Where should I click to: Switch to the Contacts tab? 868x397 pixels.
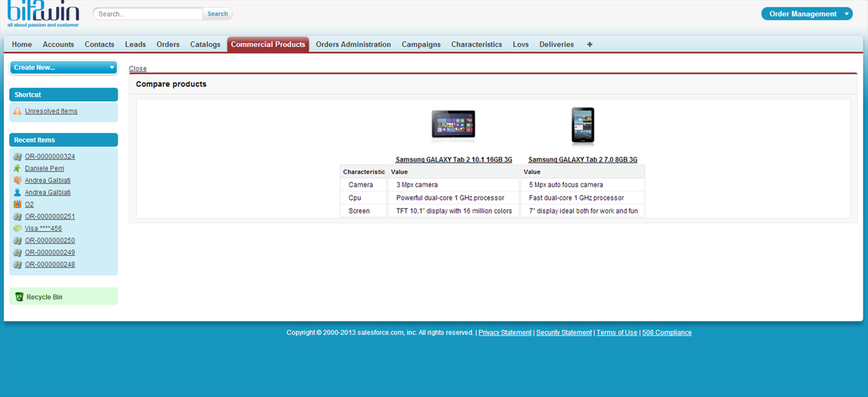coord(99,45)
